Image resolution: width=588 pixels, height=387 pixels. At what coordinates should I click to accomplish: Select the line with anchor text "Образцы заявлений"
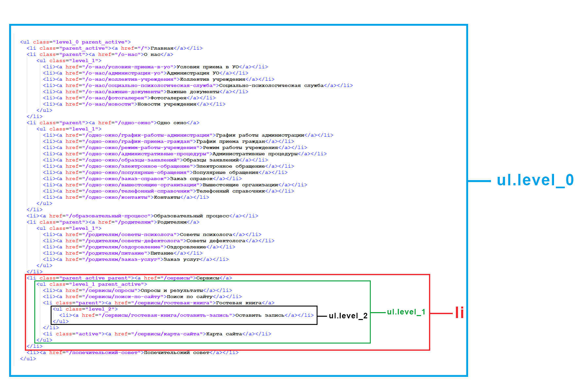coord(155,160)
